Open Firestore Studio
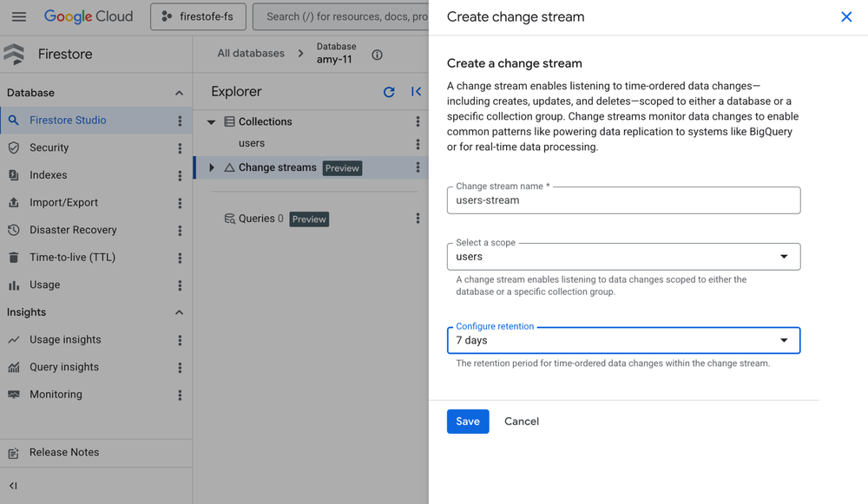The image size is (868, 504). (68, 120)
